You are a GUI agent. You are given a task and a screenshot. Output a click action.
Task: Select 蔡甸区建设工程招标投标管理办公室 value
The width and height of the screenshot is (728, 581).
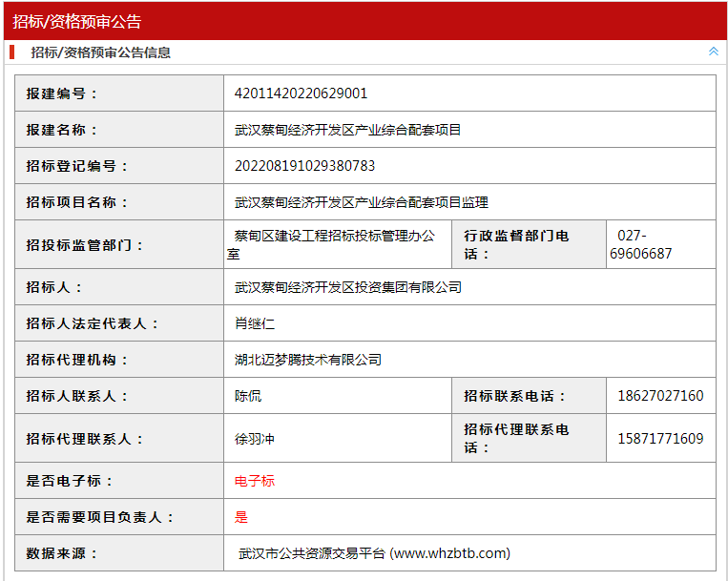coord(330,244)
